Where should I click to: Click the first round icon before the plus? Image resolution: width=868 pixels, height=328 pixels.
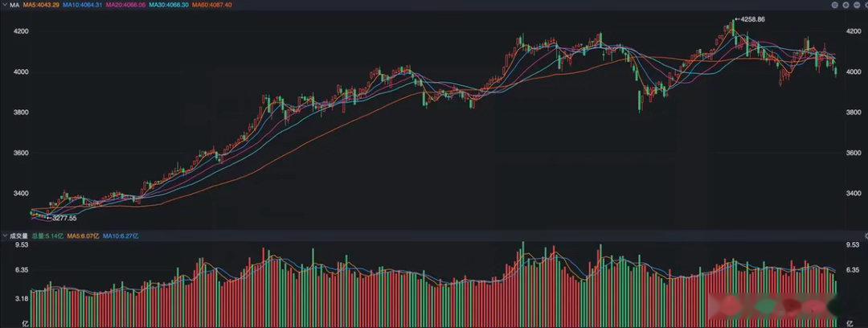835,5
